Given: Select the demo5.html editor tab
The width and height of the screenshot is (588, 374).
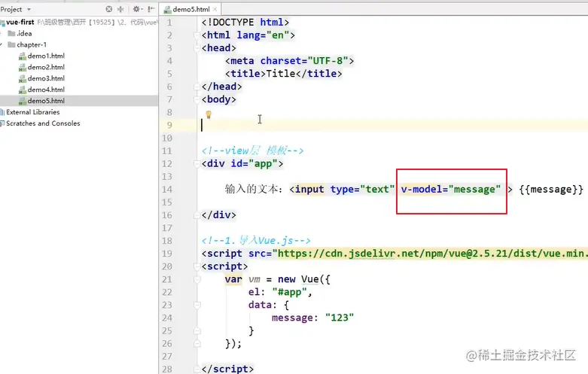Looking at the screenshot, I should [x=190, y=9].
